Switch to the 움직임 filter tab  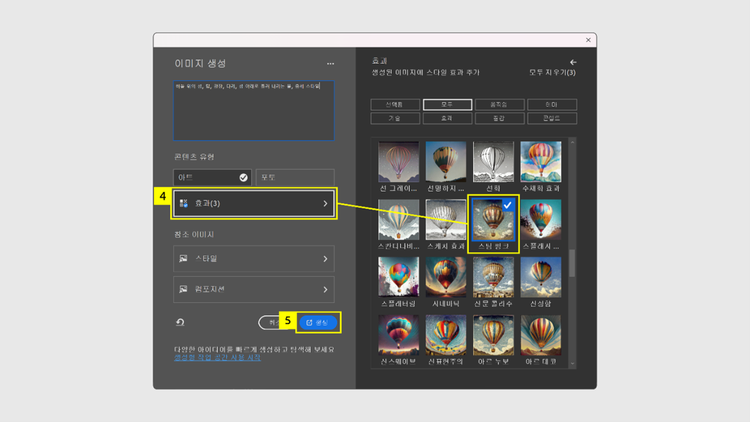click(499, 104)
